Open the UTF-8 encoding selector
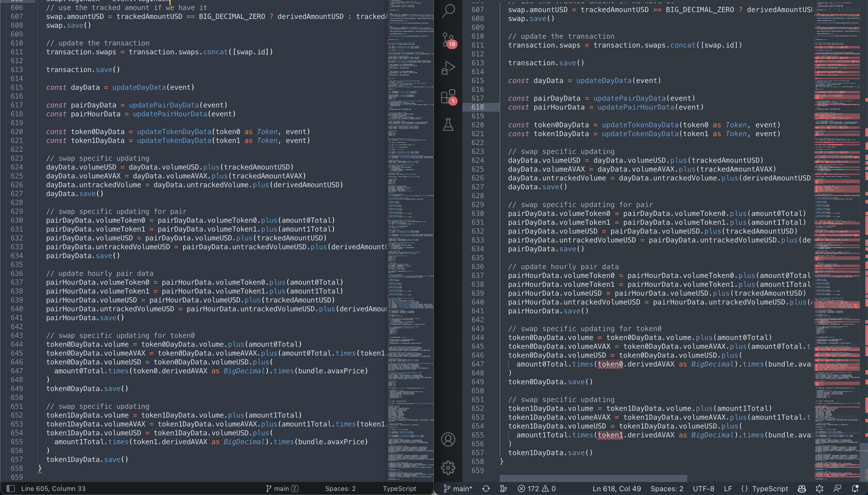Viewport: 868px width, 495px height. [703, 489]
